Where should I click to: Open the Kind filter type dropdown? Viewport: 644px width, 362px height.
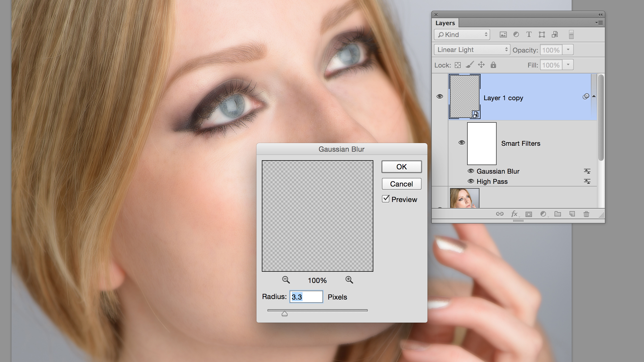click(x=462, y=35)
